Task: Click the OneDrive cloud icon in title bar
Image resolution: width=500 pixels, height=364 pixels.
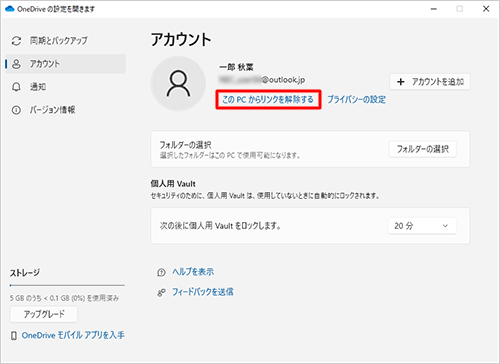Action: click(x=10, y=9)
